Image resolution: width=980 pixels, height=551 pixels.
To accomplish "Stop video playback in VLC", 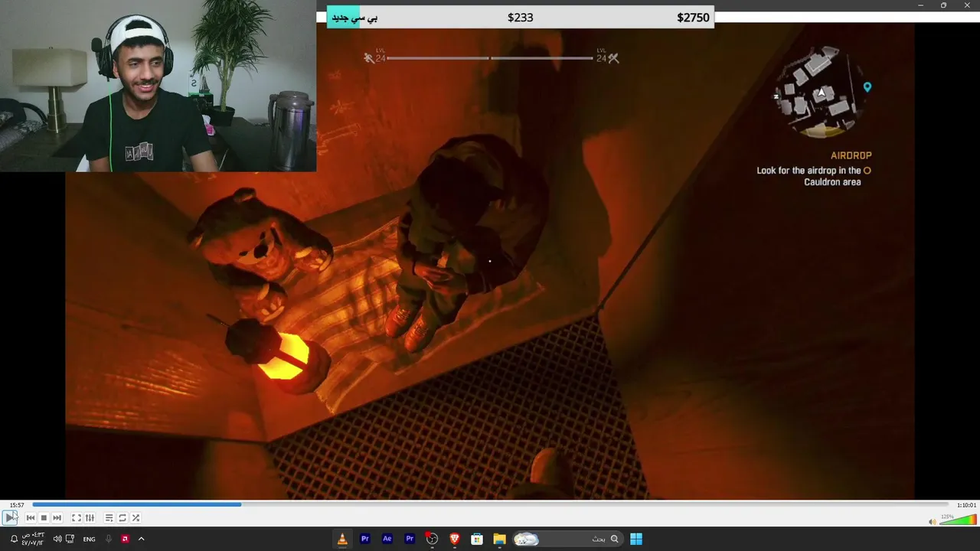I will pos(44,518).
